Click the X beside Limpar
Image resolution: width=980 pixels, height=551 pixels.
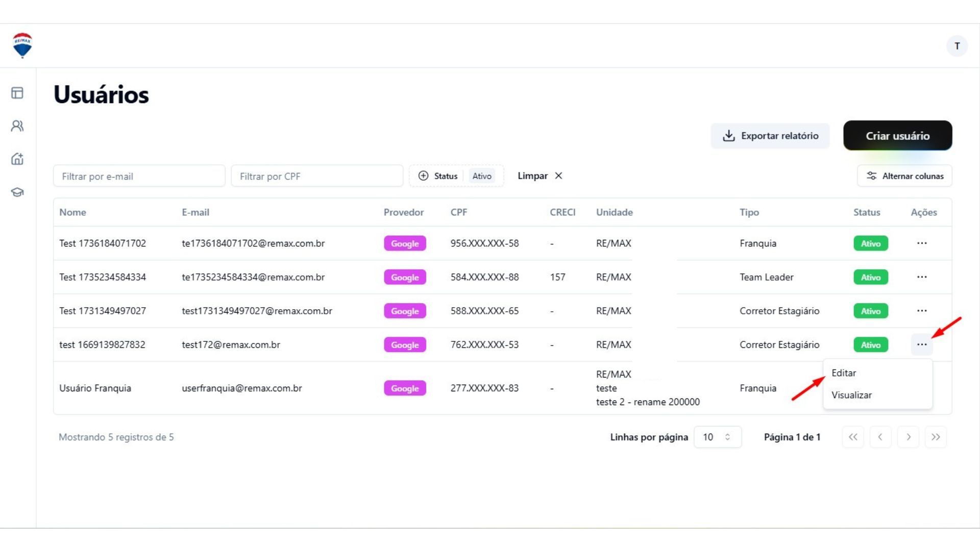point(559,176)
